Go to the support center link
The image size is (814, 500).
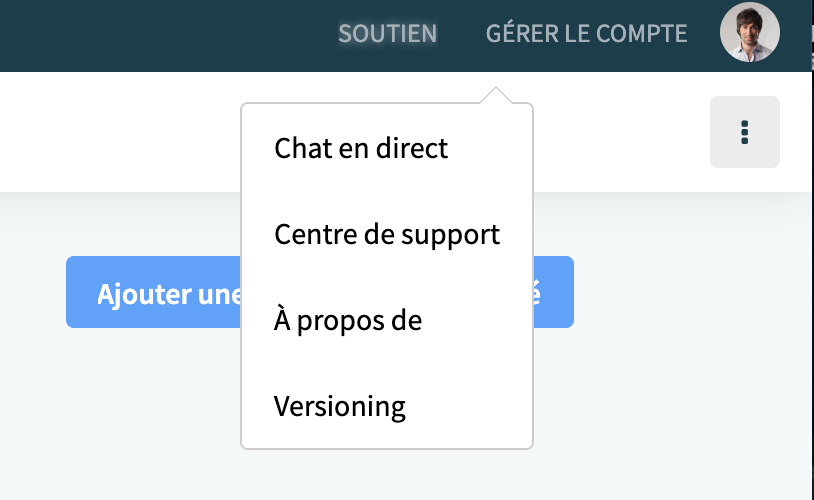click(x=387, y=234)
